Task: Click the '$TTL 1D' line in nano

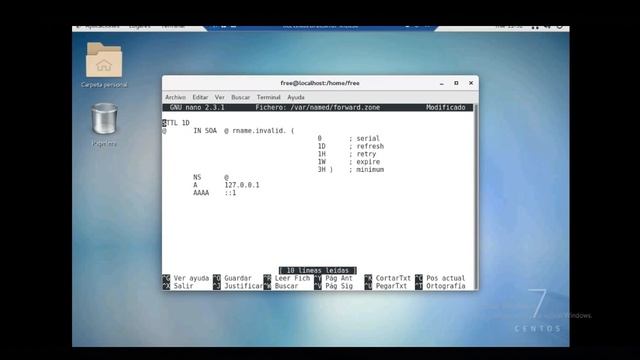Action: (176, 123)
